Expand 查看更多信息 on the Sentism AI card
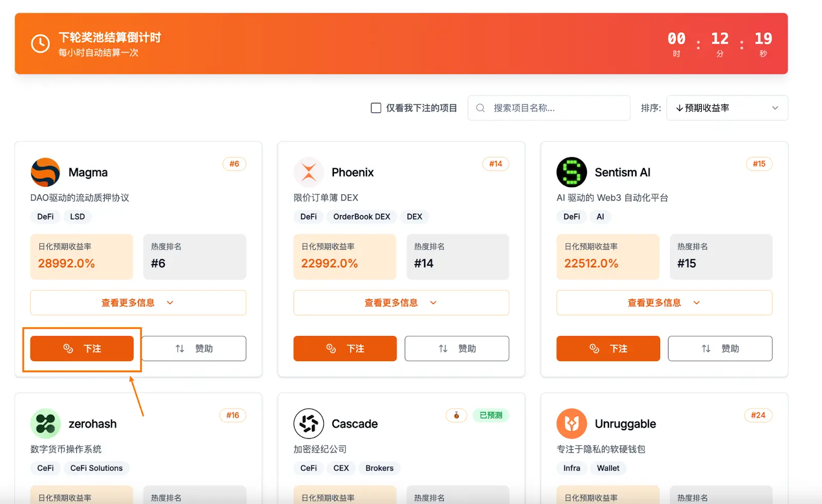Viewport: 822px width, 504px height. 664,303
